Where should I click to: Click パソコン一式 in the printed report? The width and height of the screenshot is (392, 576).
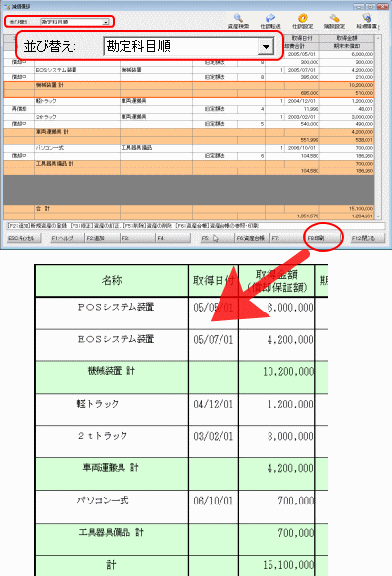(103, 501)
